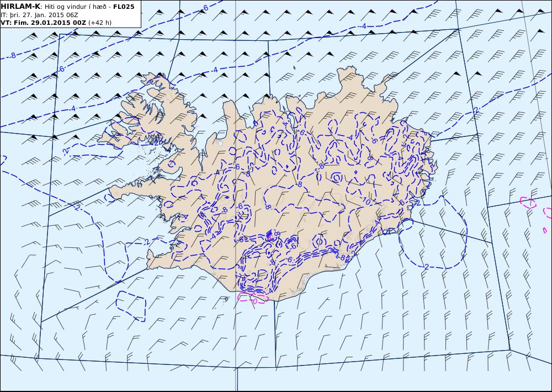This screenshot has height=392, width=552.
Task: Click the HIRLAM-K model title text
Action: pos(20,7)
